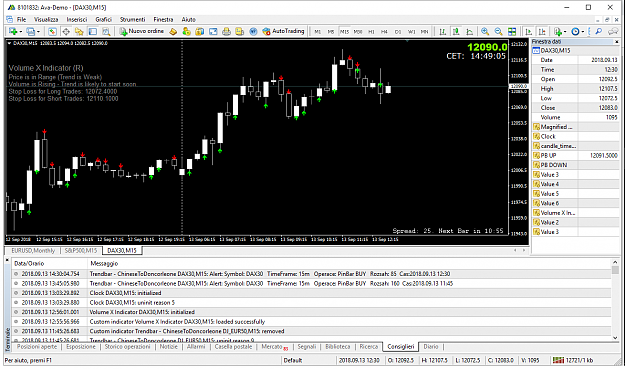
Task: Open the Inserisci menu
Action: tap(77, 19)
